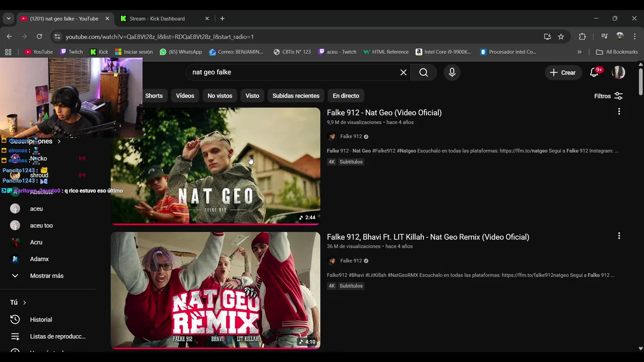Open the apps grid in the bookmarks bar
Viewport: 644px width, 362px height.
click(x=8, y=52)
